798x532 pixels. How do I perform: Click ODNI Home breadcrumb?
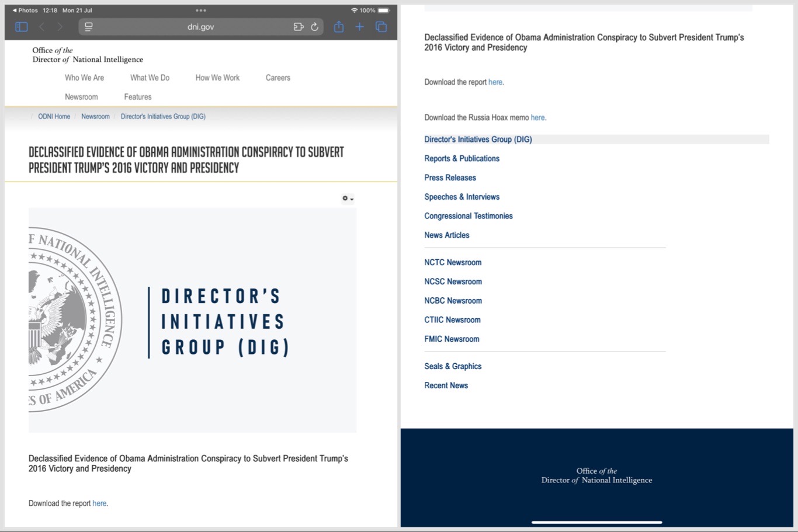[x=54, y=117]
